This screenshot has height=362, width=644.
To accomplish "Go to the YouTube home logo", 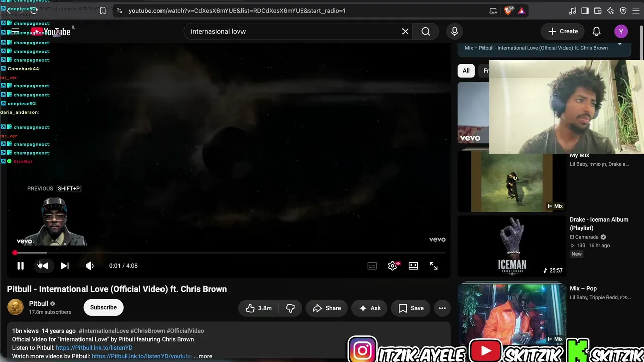I will tap(50, 32).
